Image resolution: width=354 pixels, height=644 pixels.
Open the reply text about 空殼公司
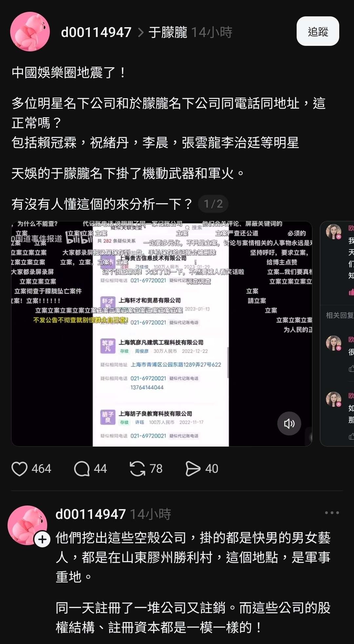(x=193, y=557)
